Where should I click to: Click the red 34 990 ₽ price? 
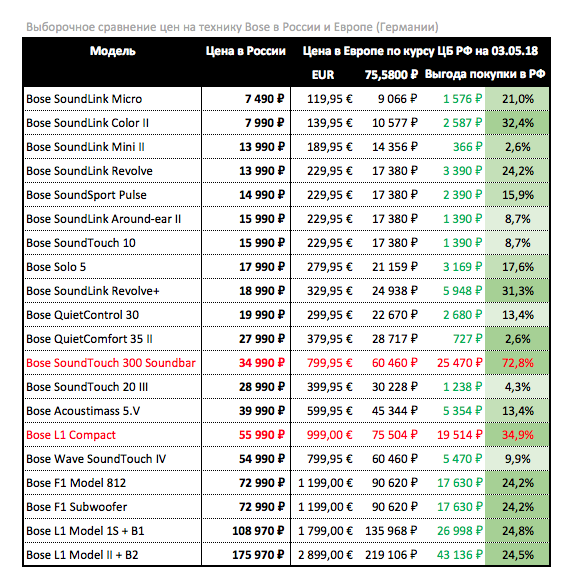click(x=262, y=363)
